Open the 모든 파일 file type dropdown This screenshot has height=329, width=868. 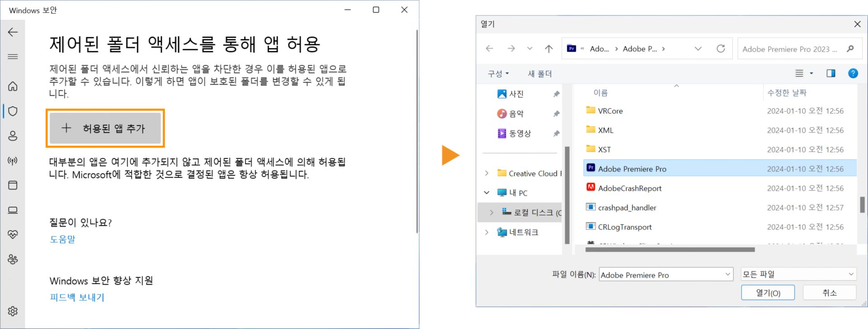point(799,274)
